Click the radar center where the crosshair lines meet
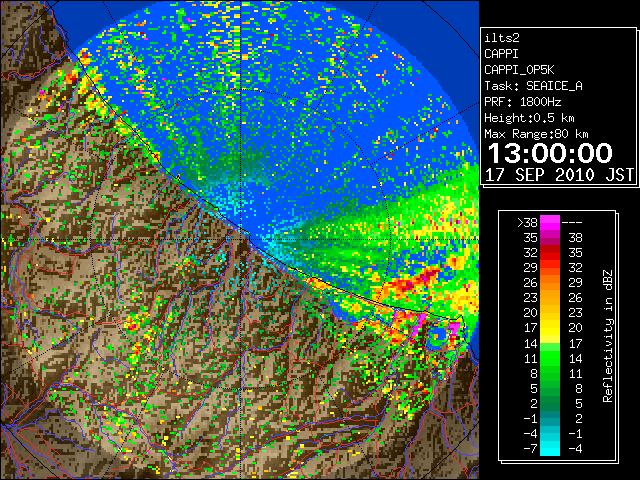640x480 pixels. click(x=241, y=239)
